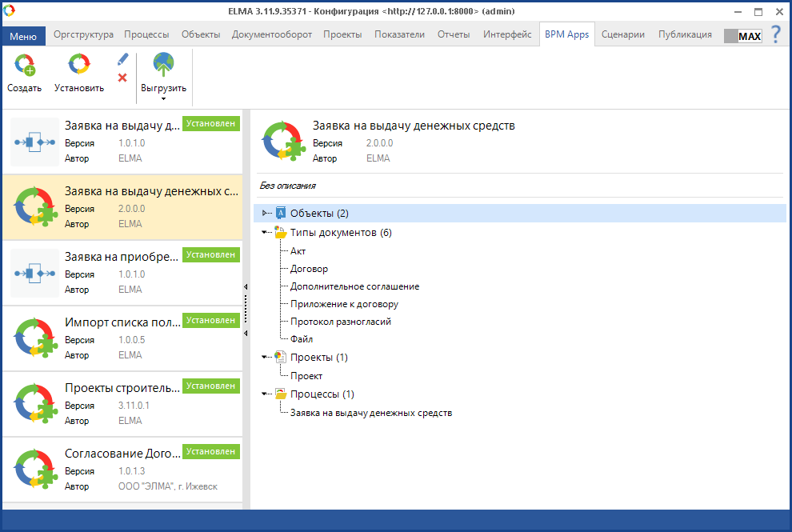Open the blue question mark help

tap(776, 35)
